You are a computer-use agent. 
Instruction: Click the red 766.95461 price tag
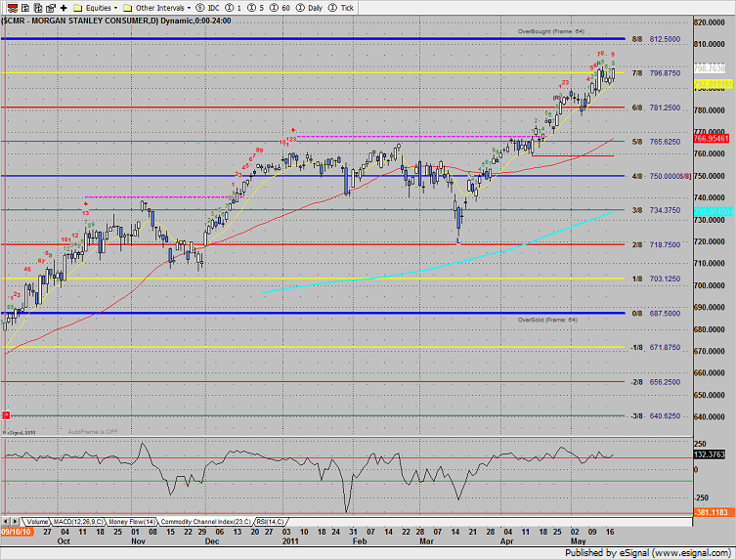712,139
